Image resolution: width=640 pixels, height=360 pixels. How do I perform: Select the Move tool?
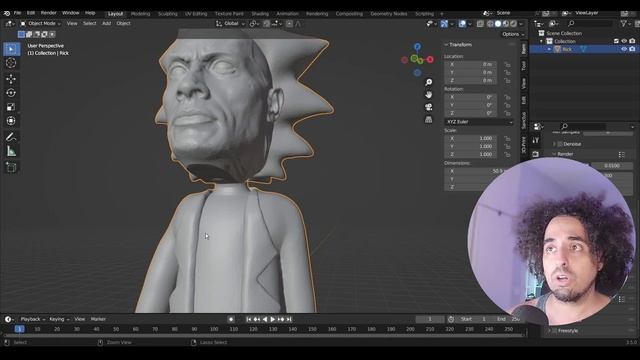coord(11,79)
